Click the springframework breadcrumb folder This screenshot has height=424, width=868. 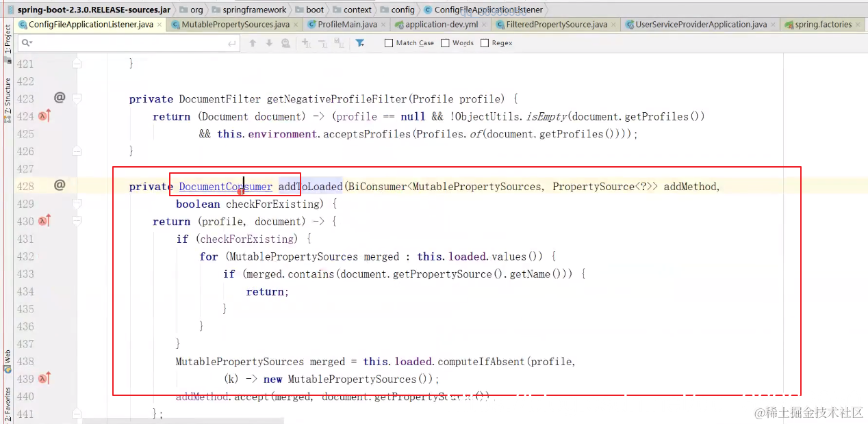tap(249, 10)
